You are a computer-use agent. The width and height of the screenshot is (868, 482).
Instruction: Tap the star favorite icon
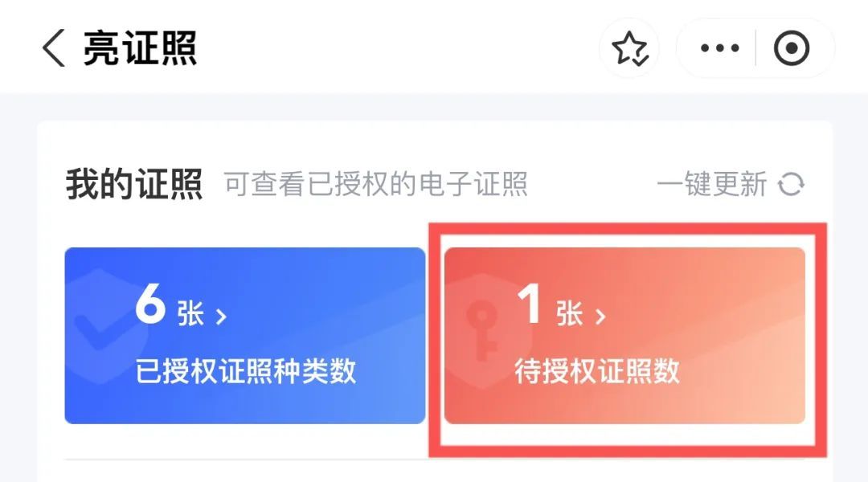coord(629,48)
